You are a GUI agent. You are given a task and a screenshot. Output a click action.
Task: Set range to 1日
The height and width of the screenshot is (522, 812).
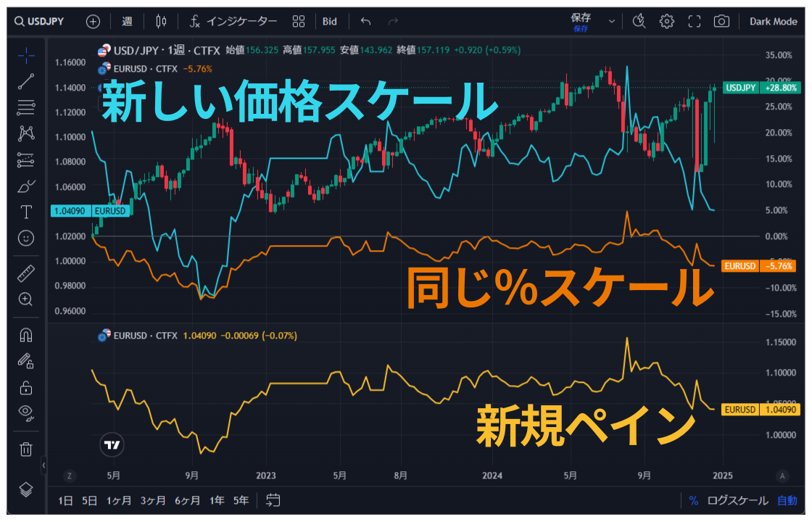click(65, 500)
